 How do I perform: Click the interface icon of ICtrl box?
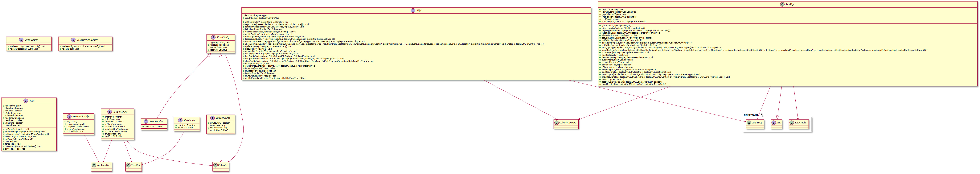point(26,101)
